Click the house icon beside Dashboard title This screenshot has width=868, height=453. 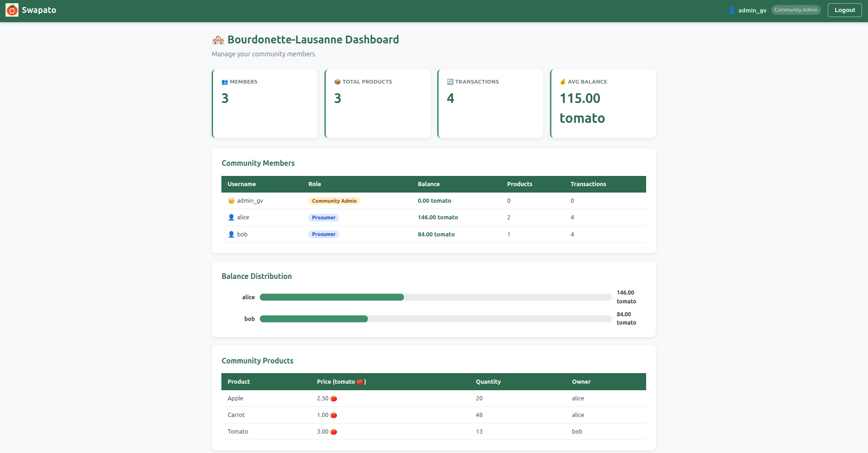tap(218, 40)
